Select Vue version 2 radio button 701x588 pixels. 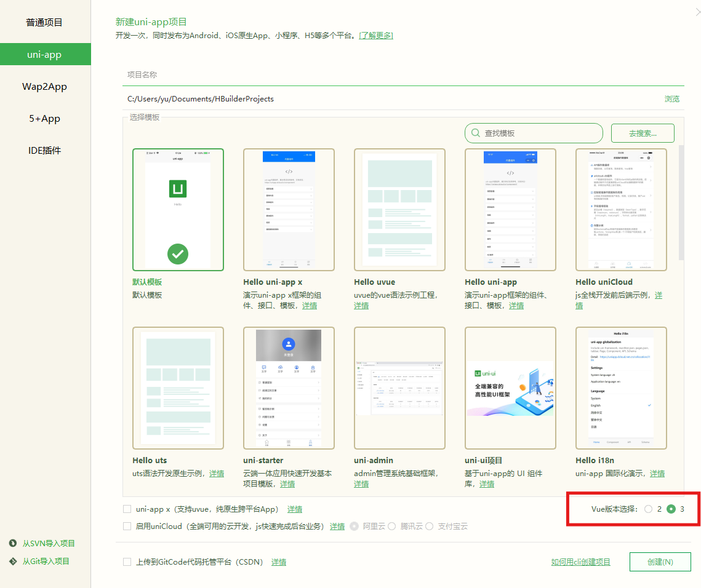click(x=648, y=509)
